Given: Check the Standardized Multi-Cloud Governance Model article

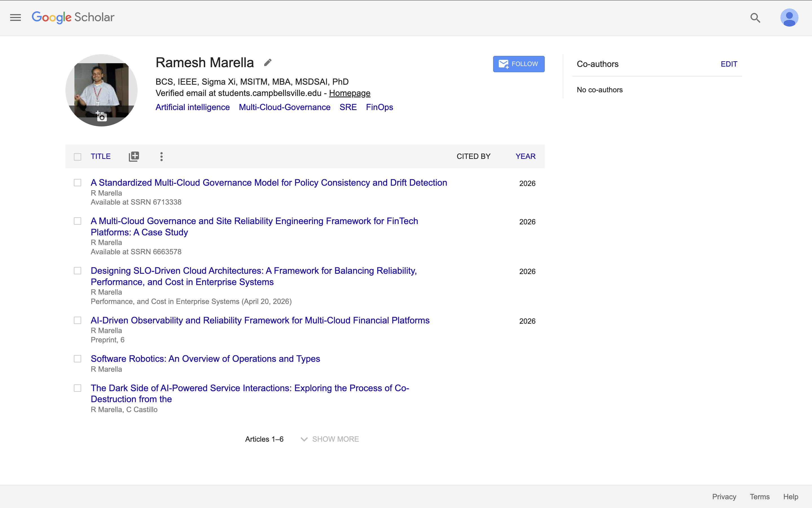Looking at the screenshot, I should tap(78, 183).
